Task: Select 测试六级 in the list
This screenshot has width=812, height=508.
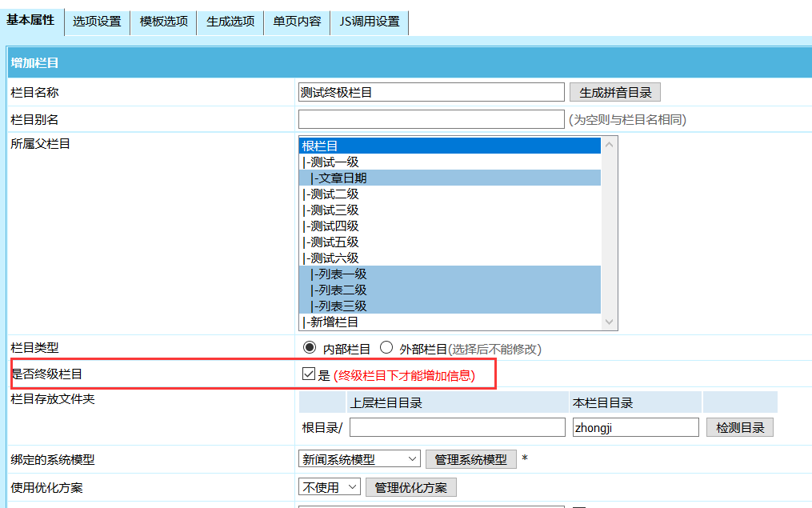Action: [x=450, y=258]
